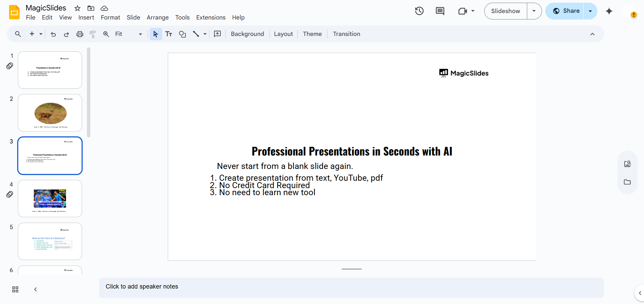Search the menus with magnifier icon

[x=18, y=34]
